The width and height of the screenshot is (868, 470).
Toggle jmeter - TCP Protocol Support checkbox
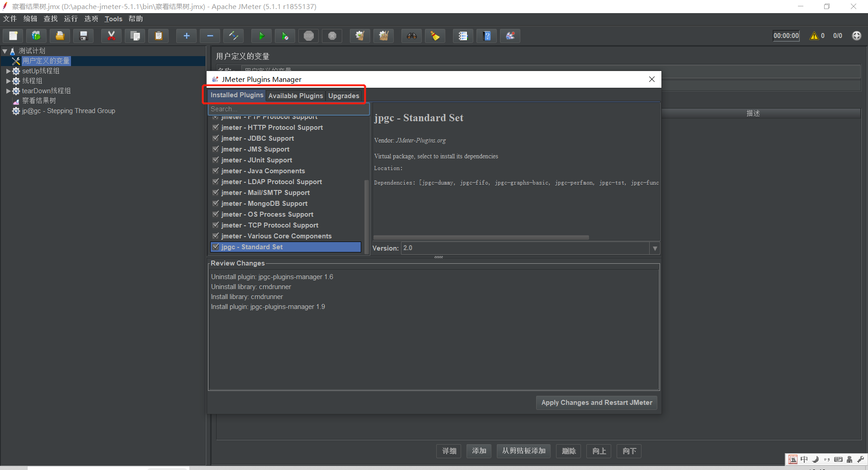click(x=216, y=225)
